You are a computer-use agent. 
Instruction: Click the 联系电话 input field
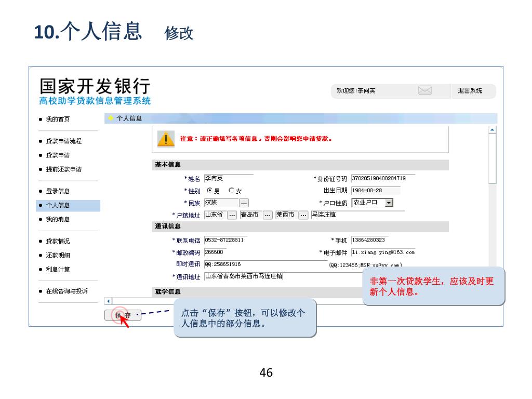(x=225, y=240)
